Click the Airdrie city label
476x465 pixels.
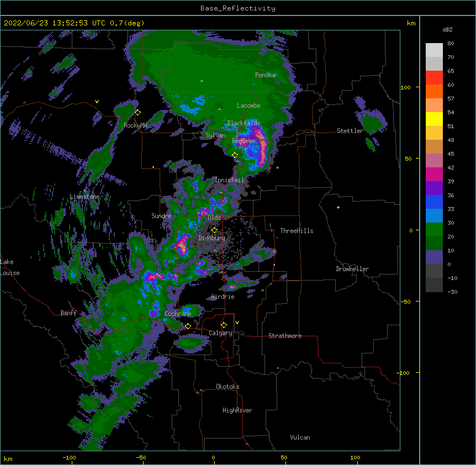(223, 297)
